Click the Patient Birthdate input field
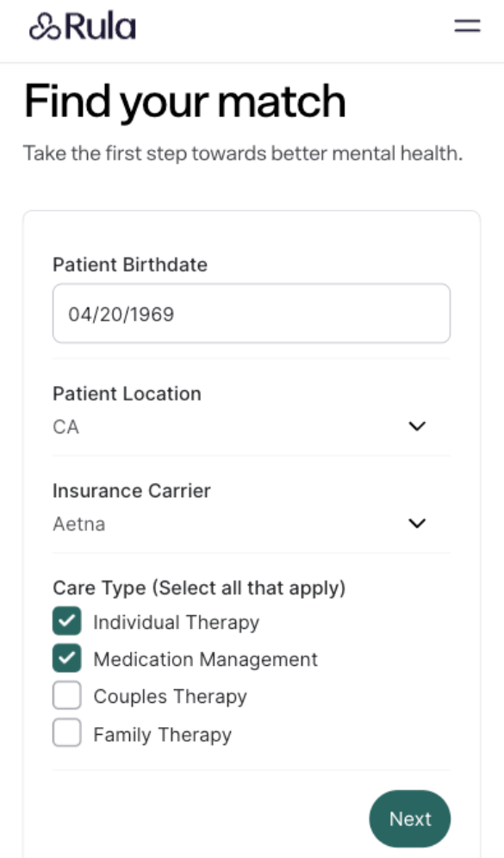 (252, 313)
